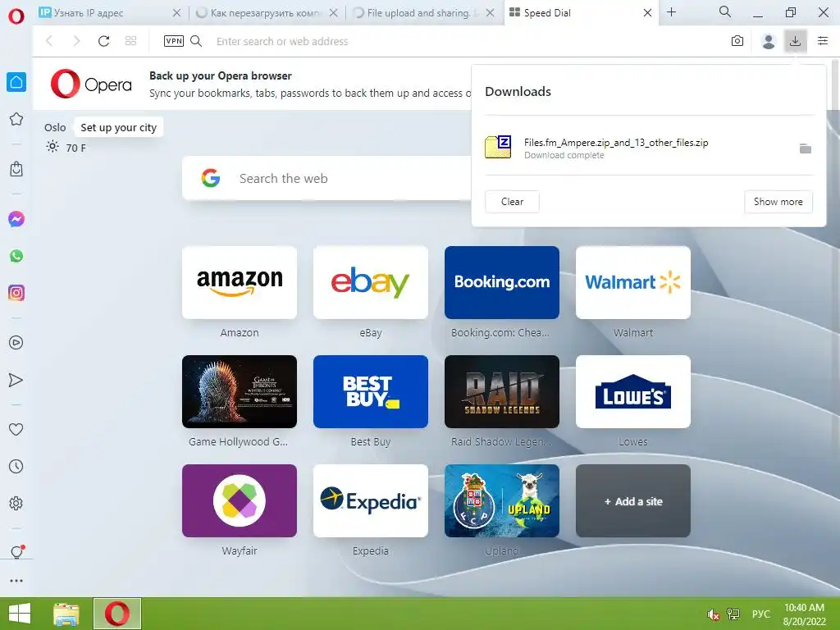Image resolution: width=840 pixels, height=630 pixels.
Task: Open My Flow send icon
Action: click(16, 380)
